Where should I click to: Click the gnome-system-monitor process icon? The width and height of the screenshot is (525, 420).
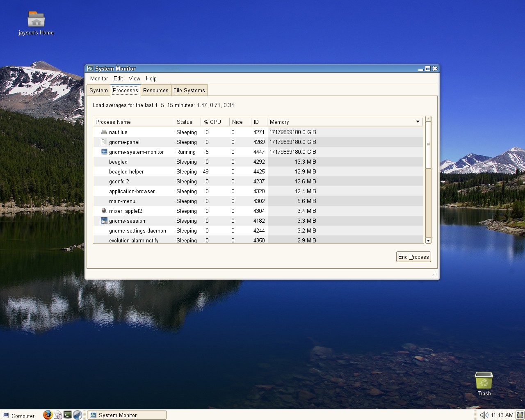pyautogui.click(x=104, y=152)
